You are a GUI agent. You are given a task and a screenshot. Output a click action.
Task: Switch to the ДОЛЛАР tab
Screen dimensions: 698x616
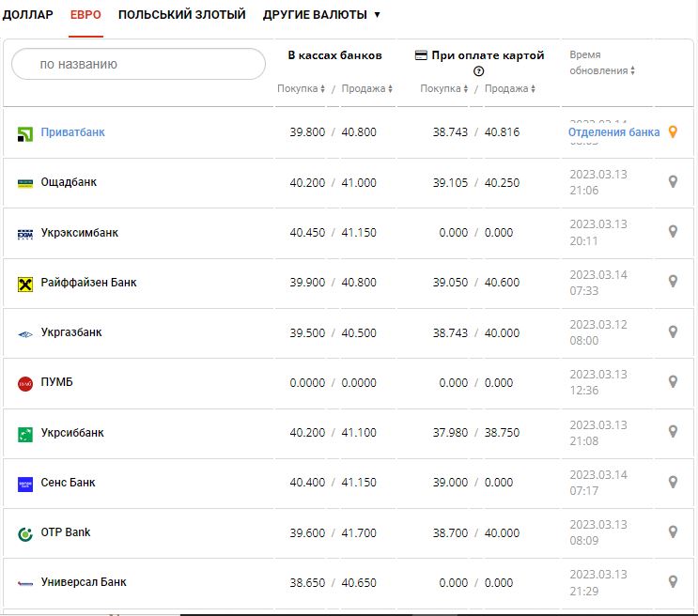click(27, 15)
